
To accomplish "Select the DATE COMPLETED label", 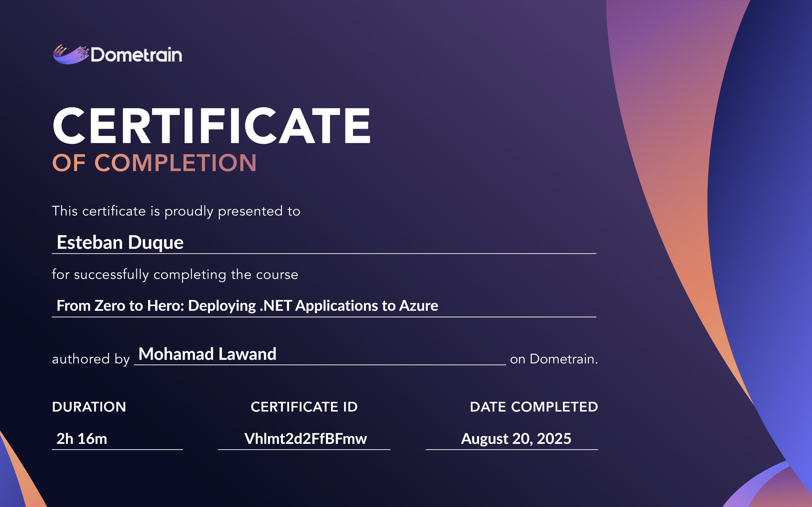I will pyautogui.click(x=534, y=406).
